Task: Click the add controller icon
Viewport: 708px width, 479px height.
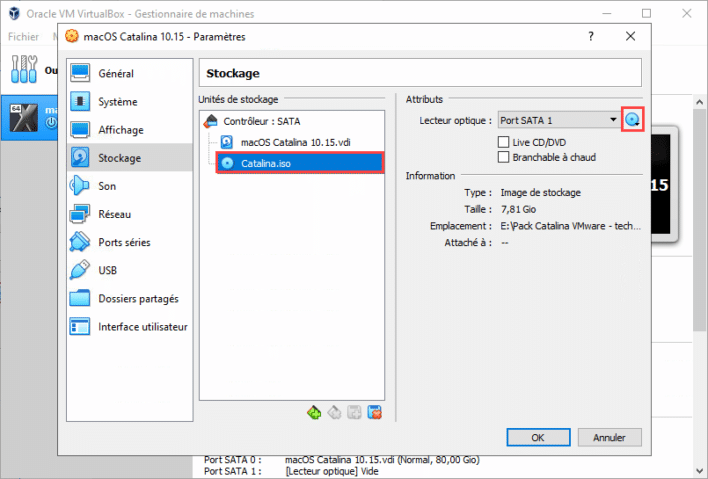Action: [314, 413]
